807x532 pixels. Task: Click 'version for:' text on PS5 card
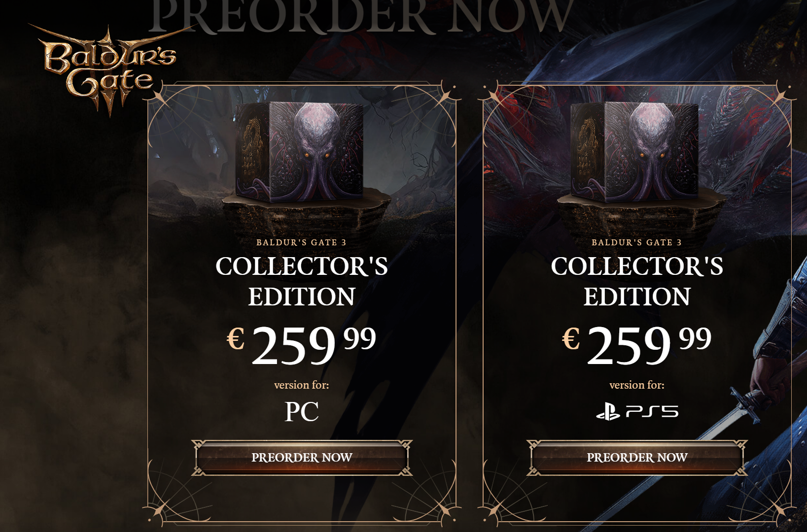pos(637,385)
